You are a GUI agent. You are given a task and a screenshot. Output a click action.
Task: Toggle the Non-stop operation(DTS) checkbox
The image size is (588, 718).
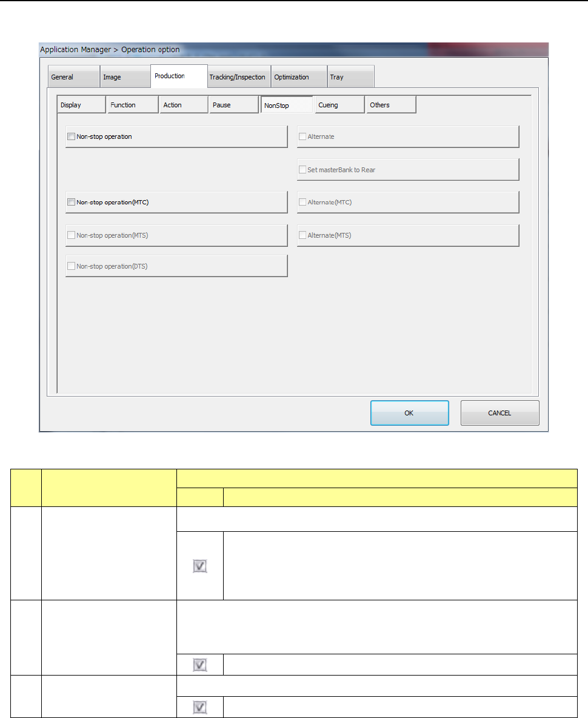click(x=72, y=266)
